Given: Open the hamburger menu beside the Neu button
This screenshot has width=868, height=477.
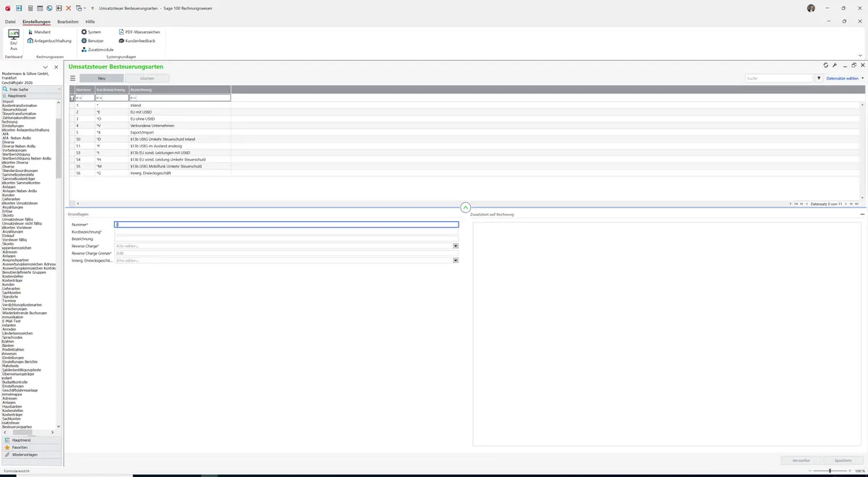Looking at the screenshot, I should click(x=72, y=78).
